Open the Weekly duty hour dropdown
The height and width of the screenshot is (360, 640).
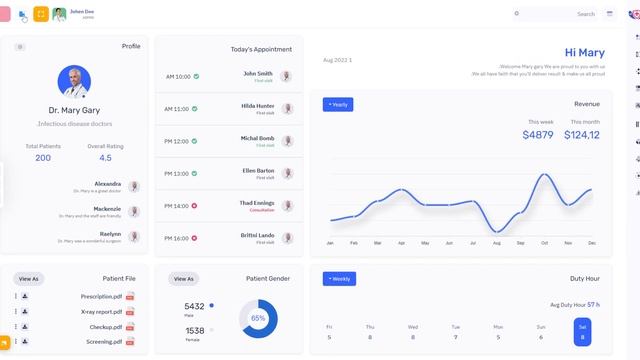(x=339, y=279)
